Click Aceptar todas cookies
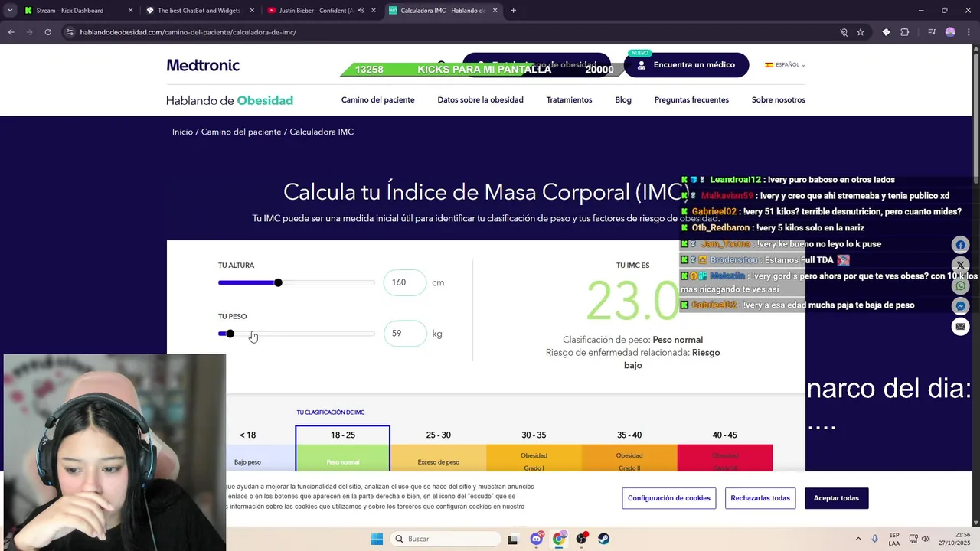Screen dimensions: 980x551 [x=836, y=498]
